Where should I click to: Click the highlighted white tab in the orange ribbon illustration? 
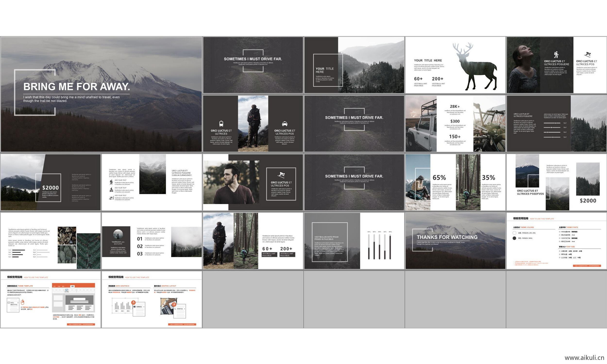coord(72,286)
